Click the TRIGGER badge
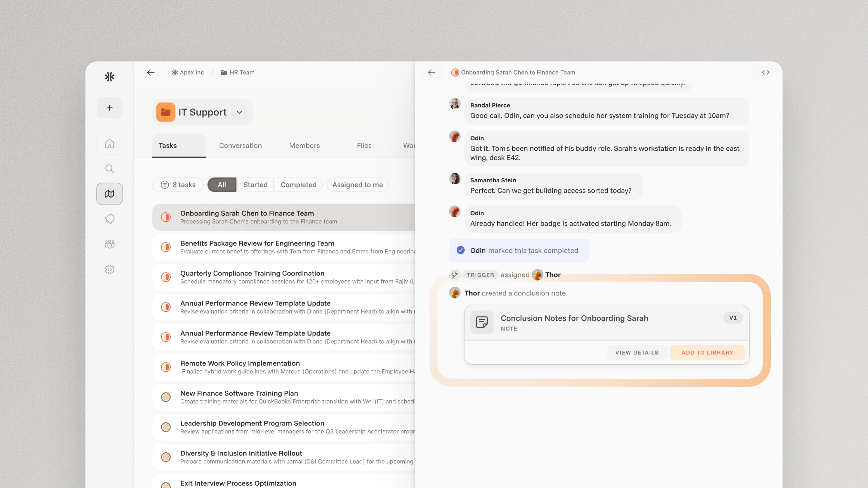 click(480, 275)
